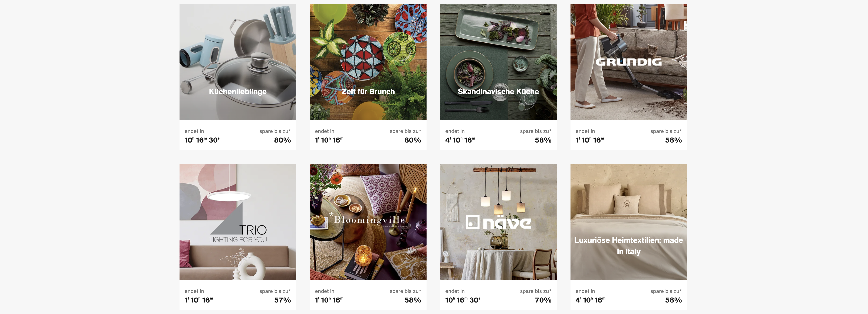Click the 80% savings on Küchenlieblinge
Image resolution: width=868 pixels, height=314 pixels.
tap(282, 140)
